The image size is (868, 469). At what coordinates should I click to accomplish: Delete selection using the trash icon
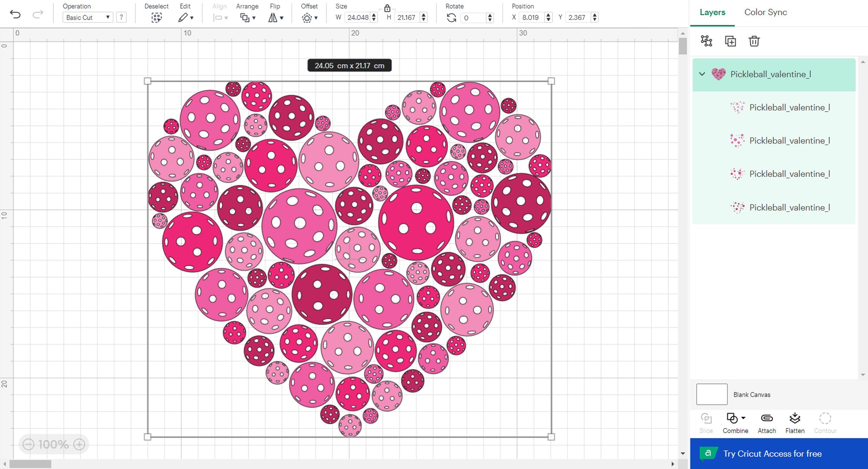[754, 41]
